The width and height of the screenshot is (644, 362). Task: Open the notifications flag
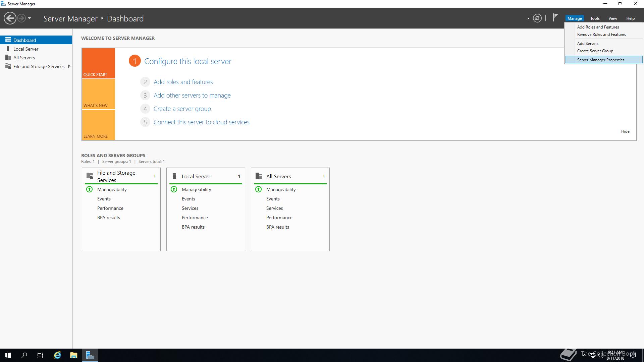555,17
